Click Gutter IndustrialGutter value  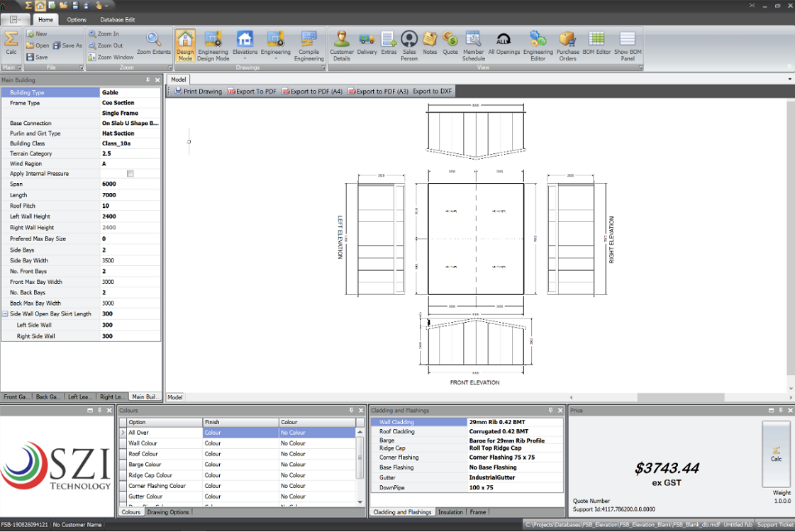[x=515, y=477]
